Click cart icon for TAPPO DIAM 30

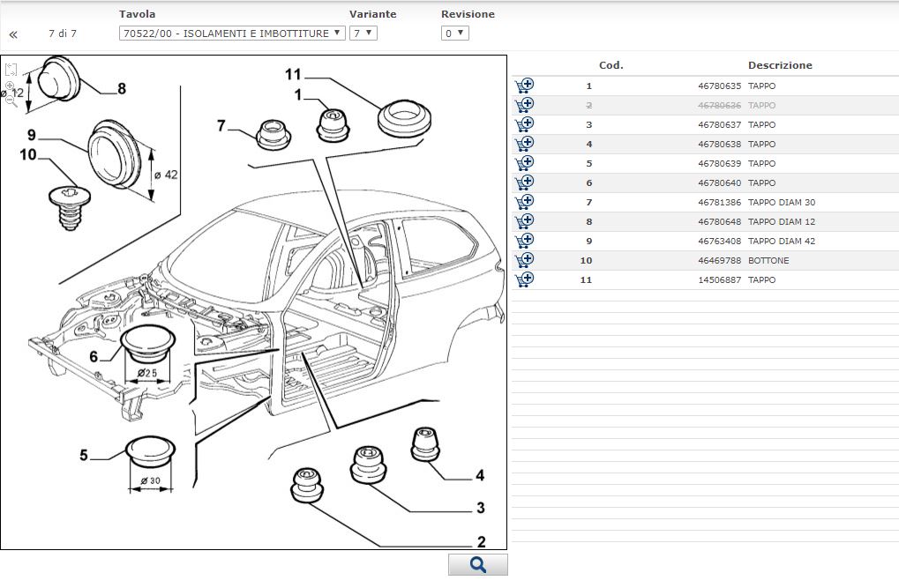523,202
